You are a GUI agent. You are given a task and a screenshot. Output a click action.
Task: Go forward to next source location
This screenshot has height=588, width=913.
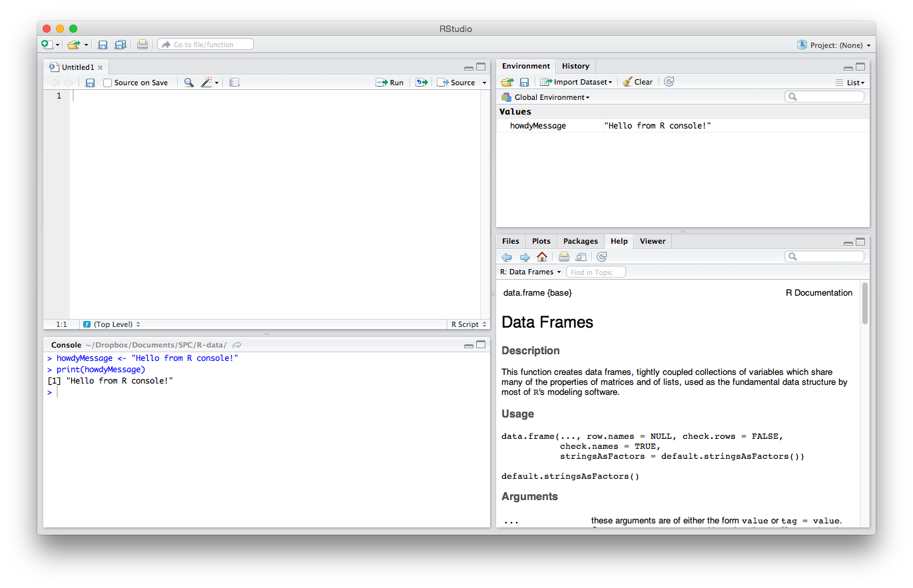pos(68,83)
